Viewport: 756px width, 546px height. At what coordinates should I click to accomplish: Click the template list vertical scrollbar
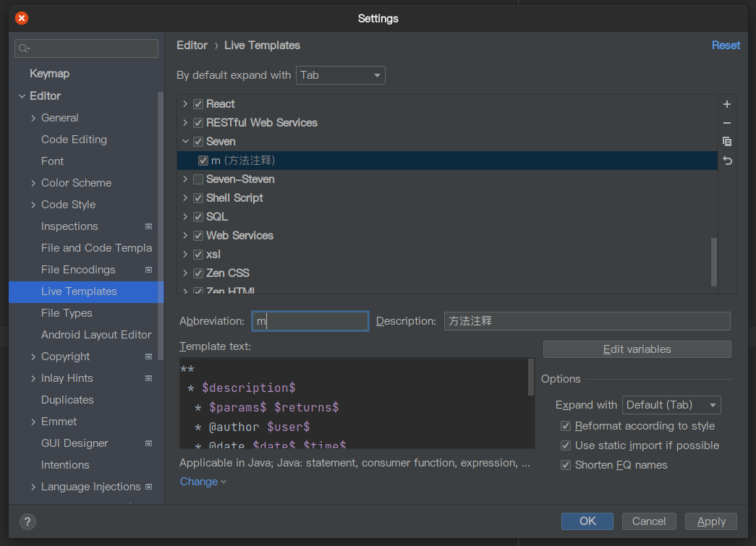pos(714,263)
